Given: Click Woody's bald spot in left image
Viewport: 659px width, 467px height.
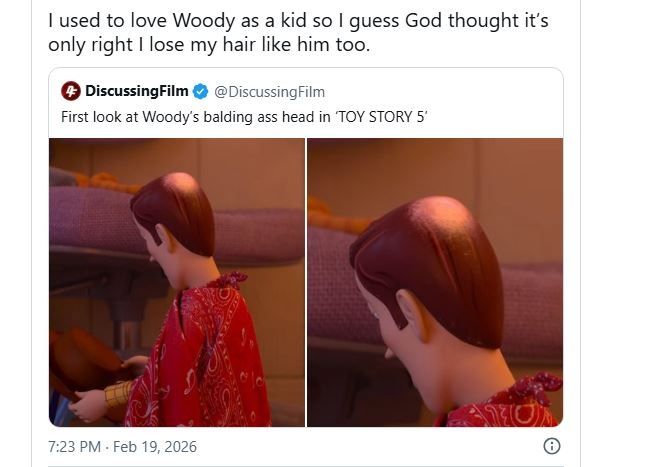Looking at the screenshot, I should (x=182, y=183).
